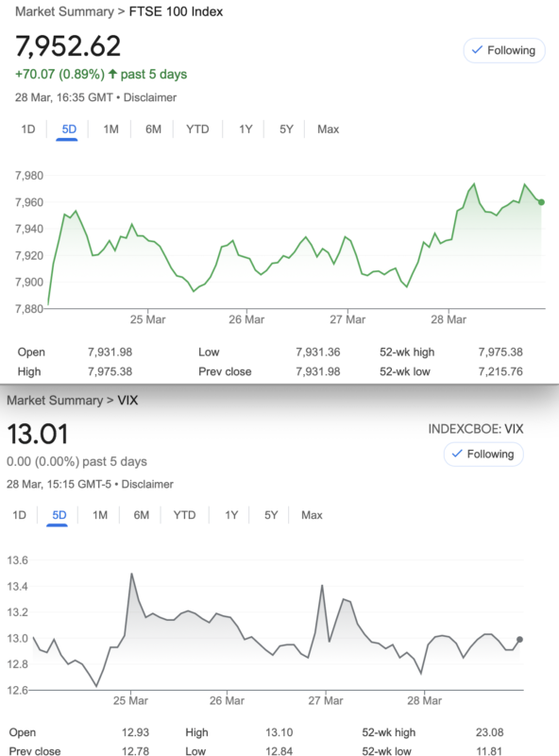Image resolution: width=559 pixels, height=756 pixels.
Task: Click the 0.00 (0.00%) past 5 days text
Action: (x=76, y=461)
